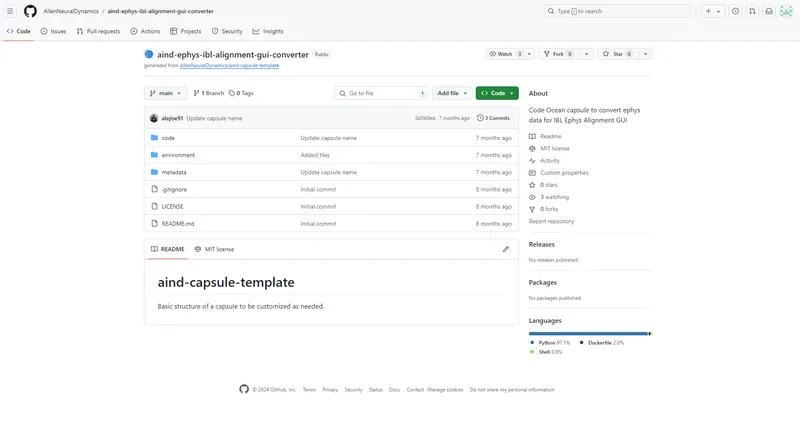Filter by Dockerfile language link
Image resolution: width=800 pixels, height=446 pixels.
click(602, 343)
